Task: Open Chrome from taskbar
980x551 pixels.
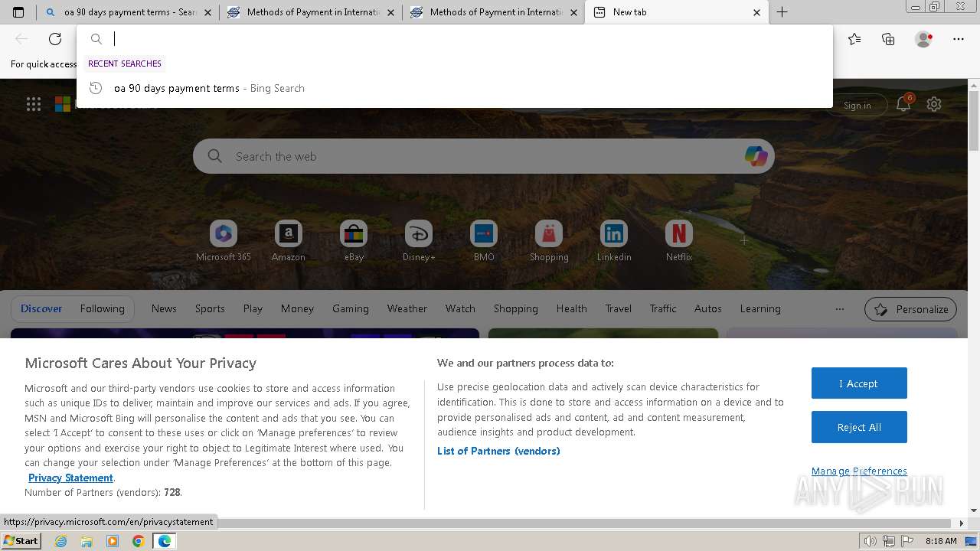Action: coord(139,541)
